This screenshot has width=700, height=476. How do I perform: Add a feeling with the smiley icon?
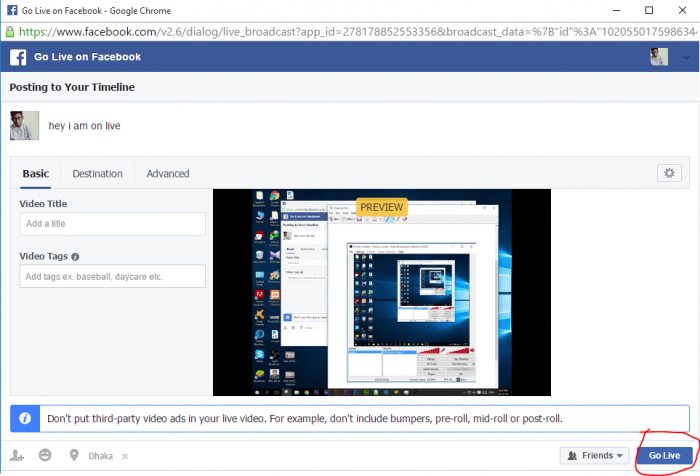pyautogui.click(x=45, y=455)
